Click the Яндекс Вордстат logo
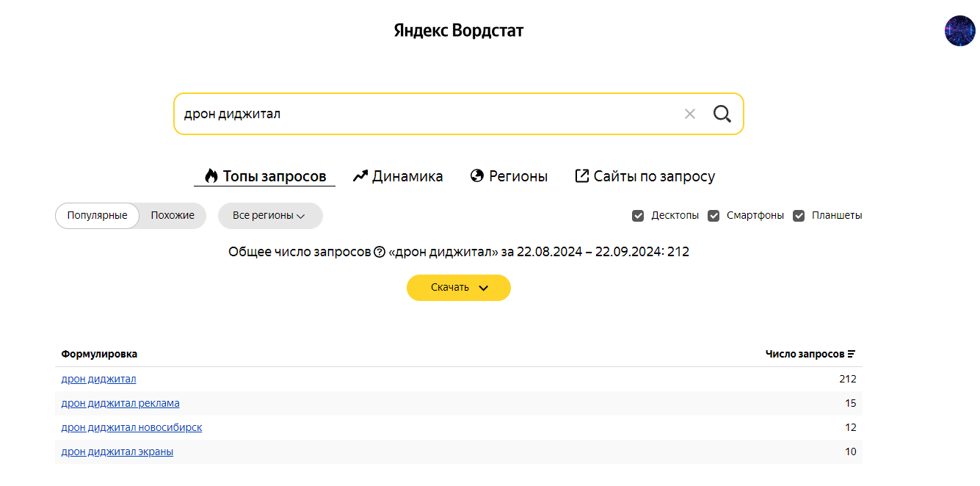The height and width of the screenshot is (486, 980). (x=459, y=31)
